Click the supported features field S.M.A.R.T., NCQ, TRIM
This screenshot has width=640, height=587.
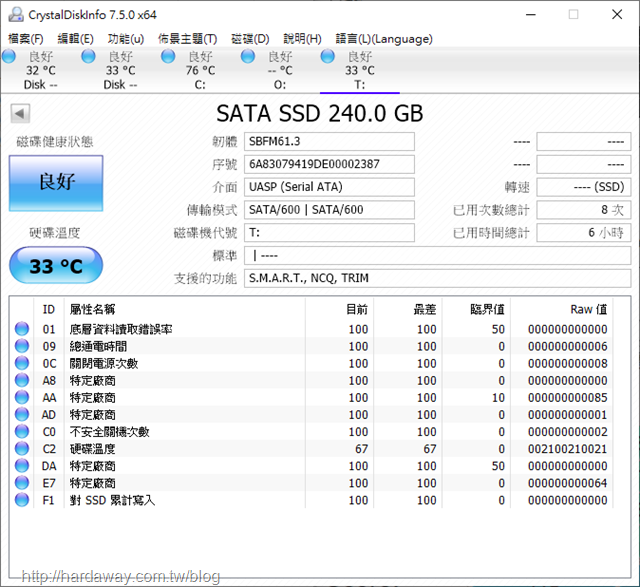[x=438, y=278]
